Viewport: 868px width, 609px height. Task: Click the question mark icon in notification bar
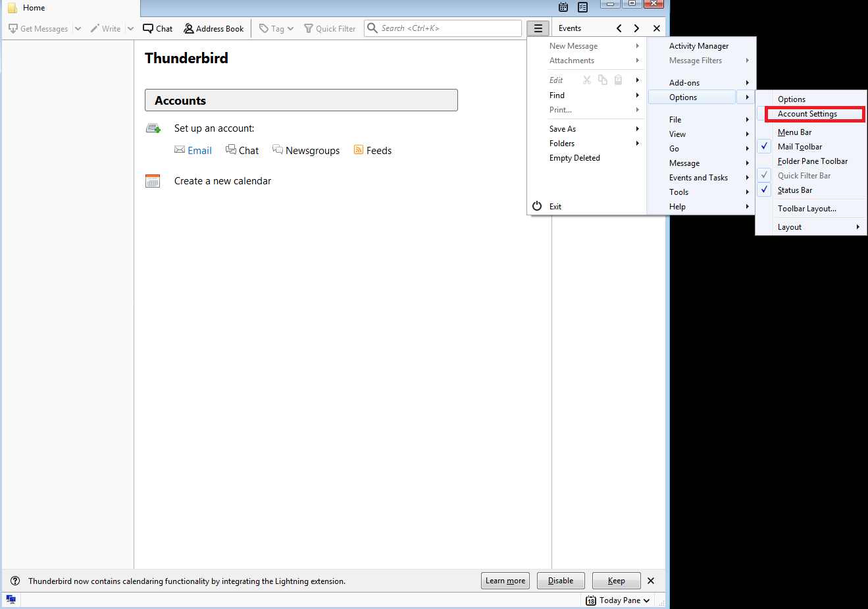[15, 581]
